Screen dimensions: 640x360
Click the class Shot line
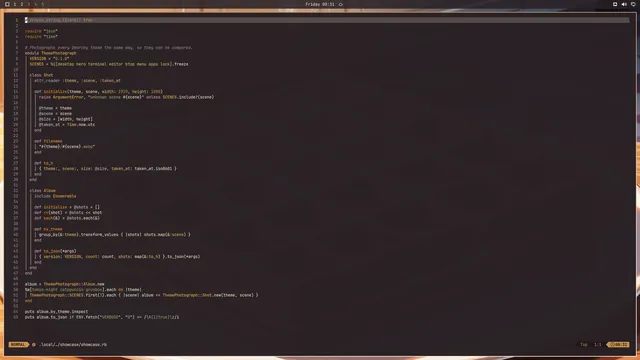click(41, 75)
